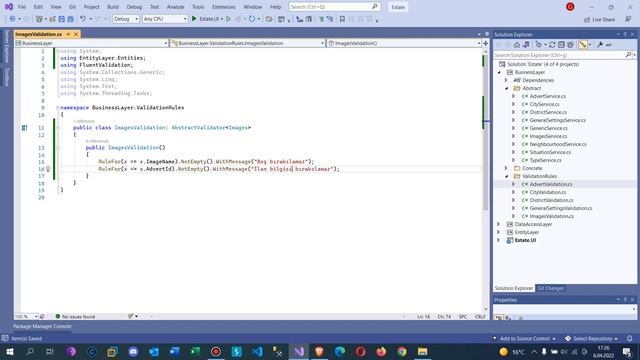Viewport: 640px width, 360px height.
Task: Click the Brave browser taskbar icon
Action: 319,351
